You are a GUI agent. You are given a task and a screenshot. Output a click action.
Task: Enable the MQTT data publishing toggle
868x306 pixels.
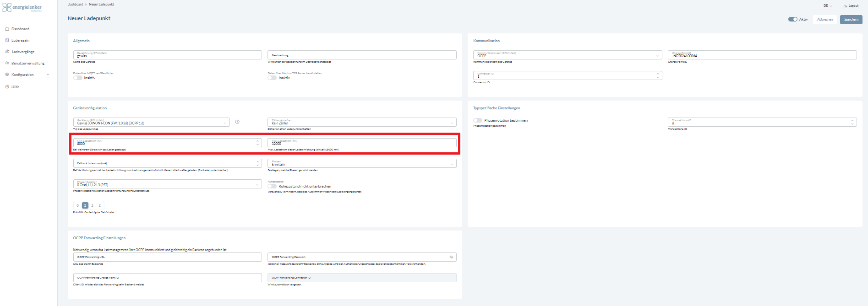[x=78, y=78]
